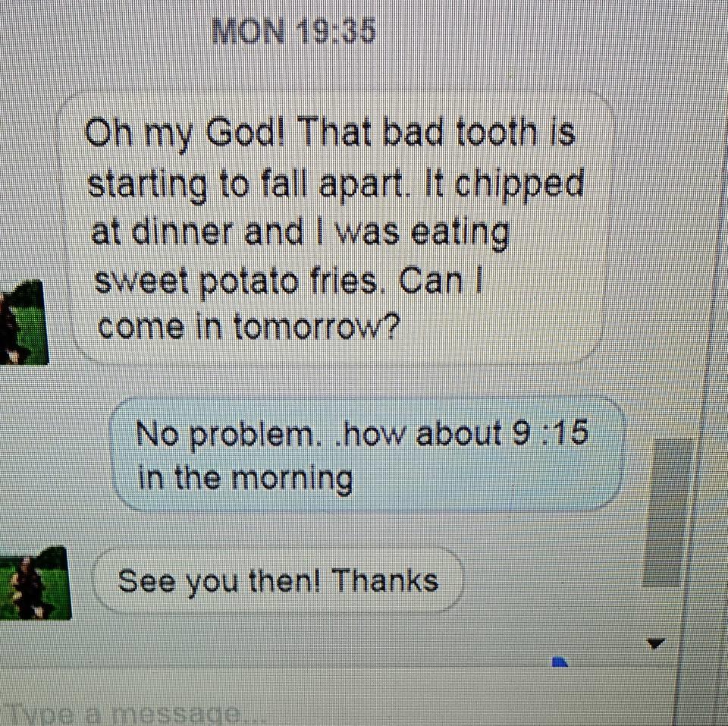Viewport: 728px width, 726px height.
Task: Click the scrollbar's black down arrow
Action: tap(656, 643)
